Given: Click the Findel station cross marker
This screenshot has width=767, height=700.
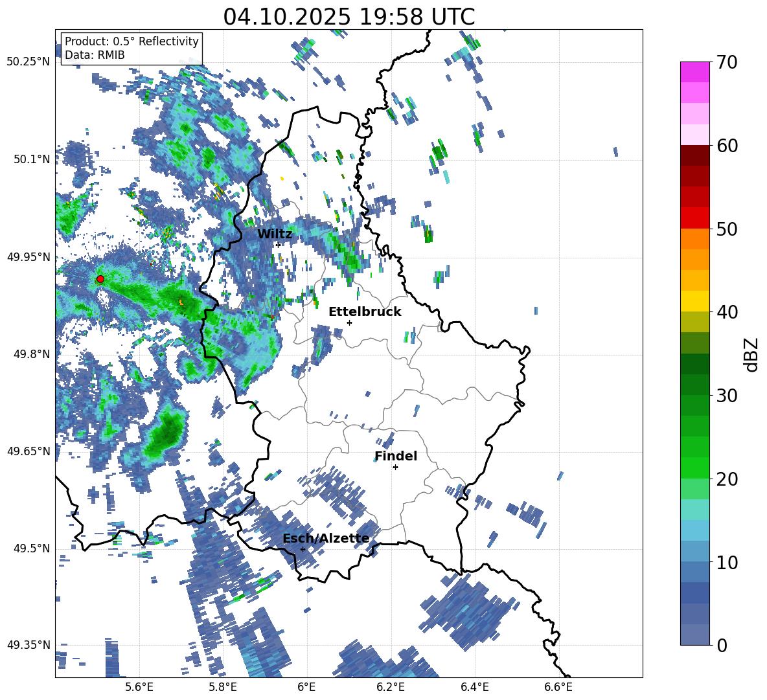Looking at the screenshot, I should pyautogui.click(x=395, y=468).
